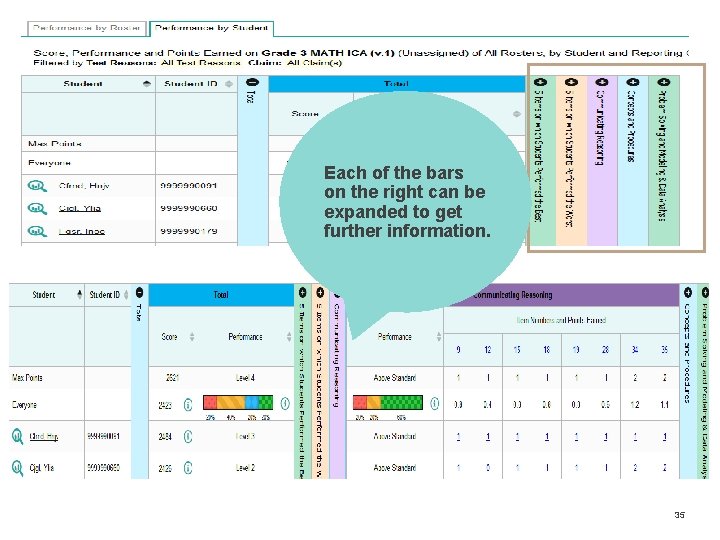Open Lgsr, Inac student link in upper table

coord(82,231)
